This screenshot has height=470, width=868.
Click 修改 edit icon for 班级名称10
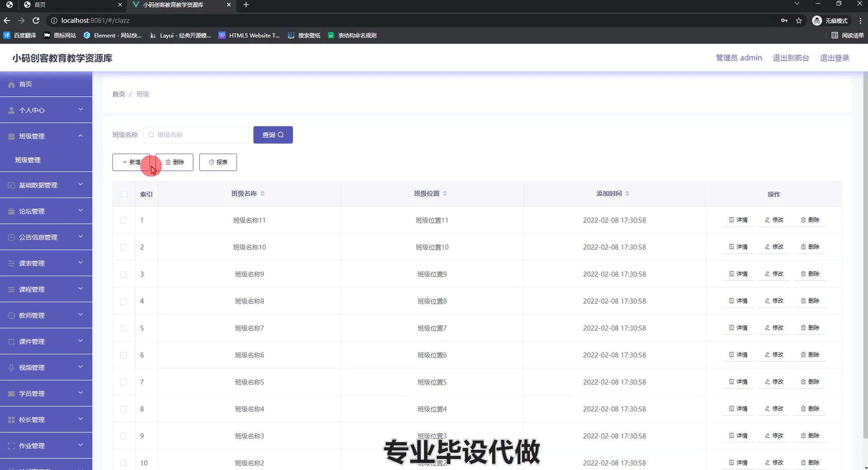(767, 247)
